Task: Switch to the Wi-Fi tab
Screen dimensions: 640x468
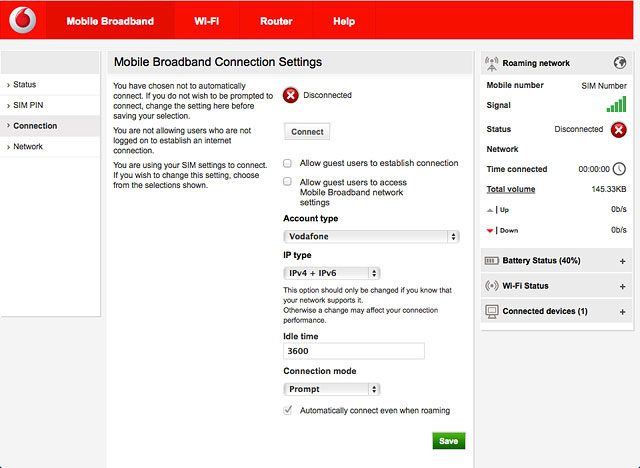Action: tap(207, 21)
